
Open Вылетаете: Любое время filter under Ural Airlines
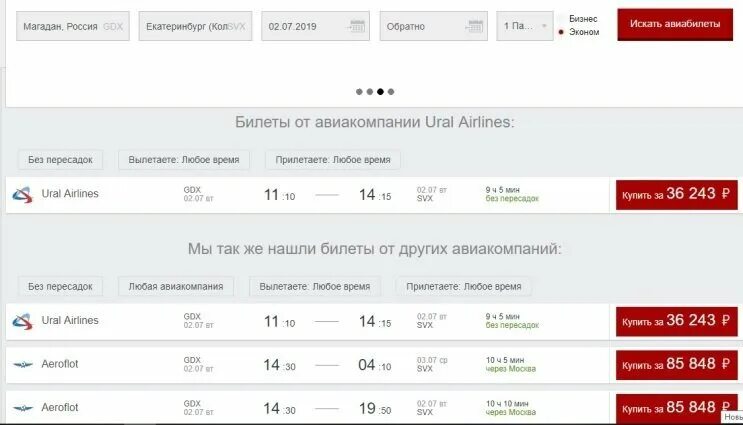point(184,160)
